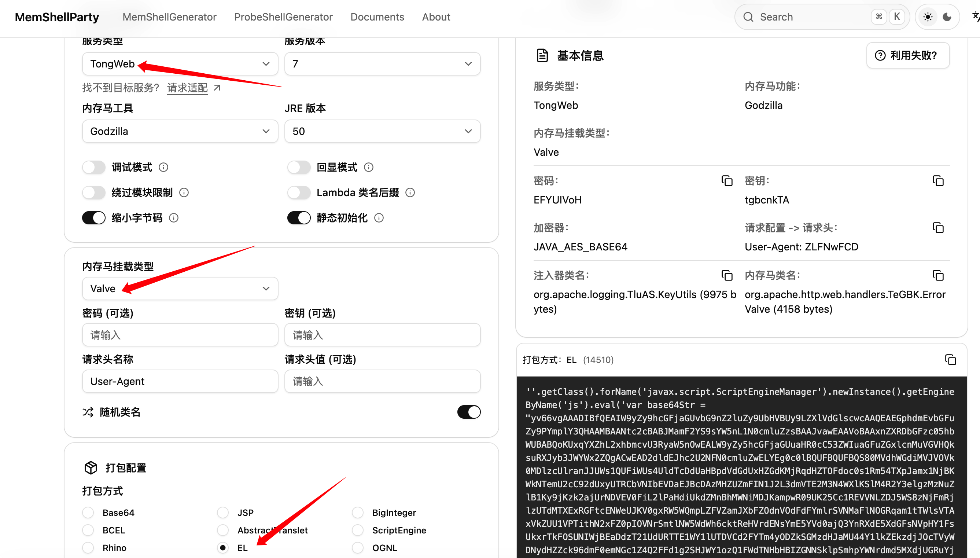Disable the 随机类名 toggle
Viewport: 980px width, 558px height.
pos(468,412)
